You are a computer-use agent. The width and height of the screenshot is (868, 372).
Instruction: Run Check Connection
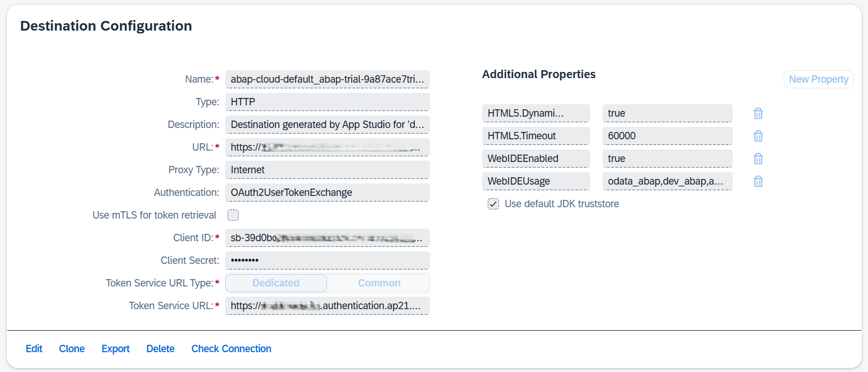pyautogui.click(x=231, y=348)
